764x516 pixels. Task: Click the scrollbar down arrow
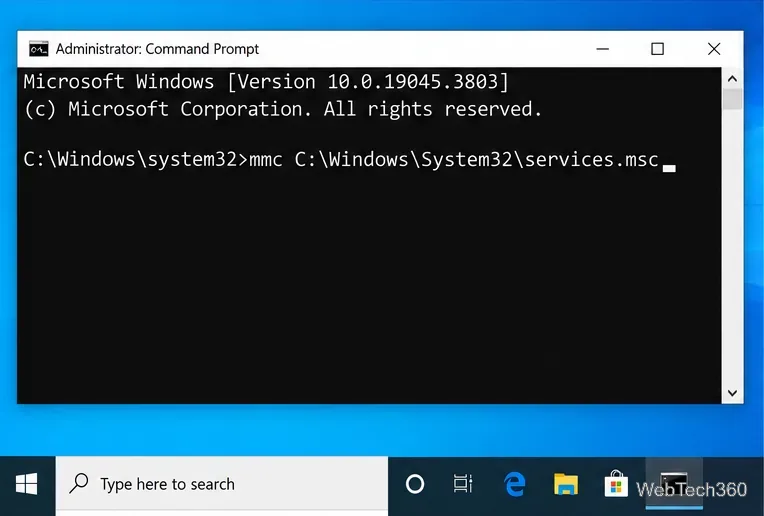click(x=732, y=393)
